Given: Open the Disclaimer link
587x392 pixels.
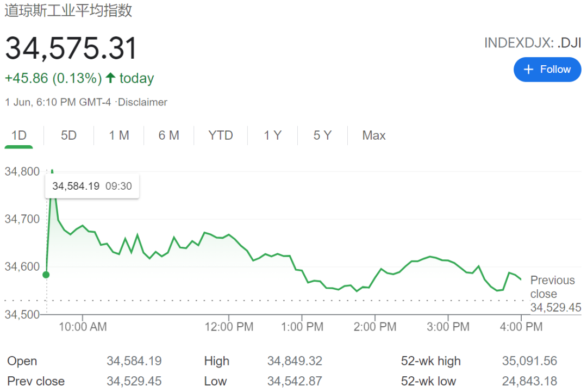Looking at the screenshot, I should (143, 102).
